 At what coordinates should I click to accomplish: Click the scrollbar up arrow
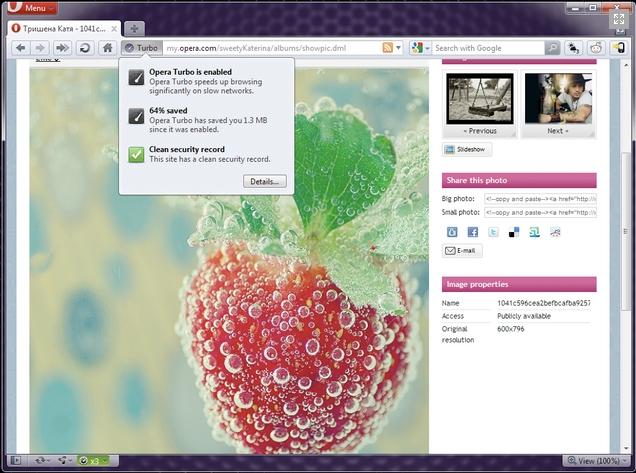[x=625, y=64]
